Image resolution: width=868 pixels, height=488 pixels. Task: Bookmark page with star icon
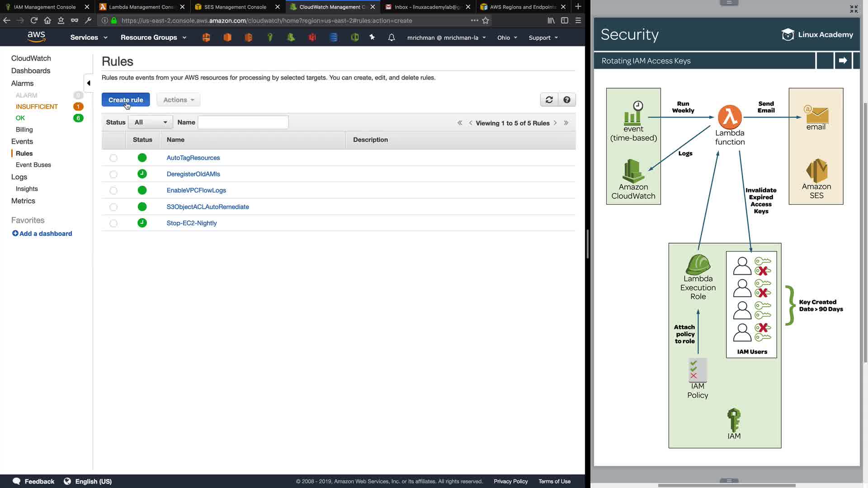coord(486,20)
